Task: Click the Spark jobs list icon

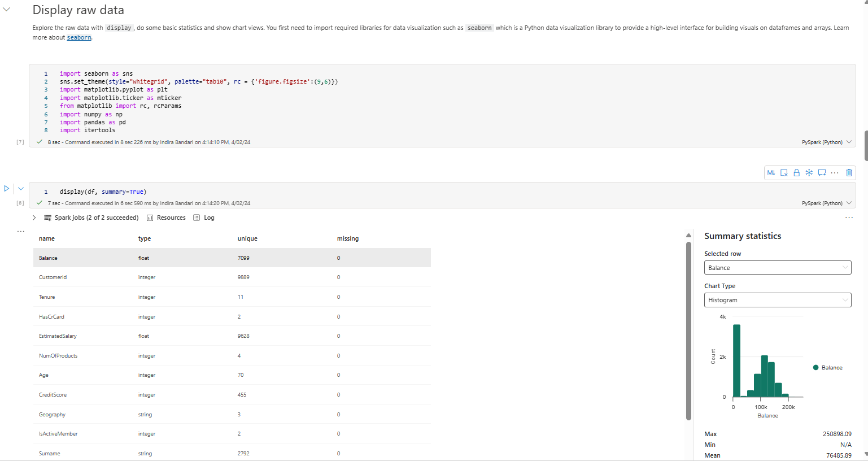Action: [47, 218]
